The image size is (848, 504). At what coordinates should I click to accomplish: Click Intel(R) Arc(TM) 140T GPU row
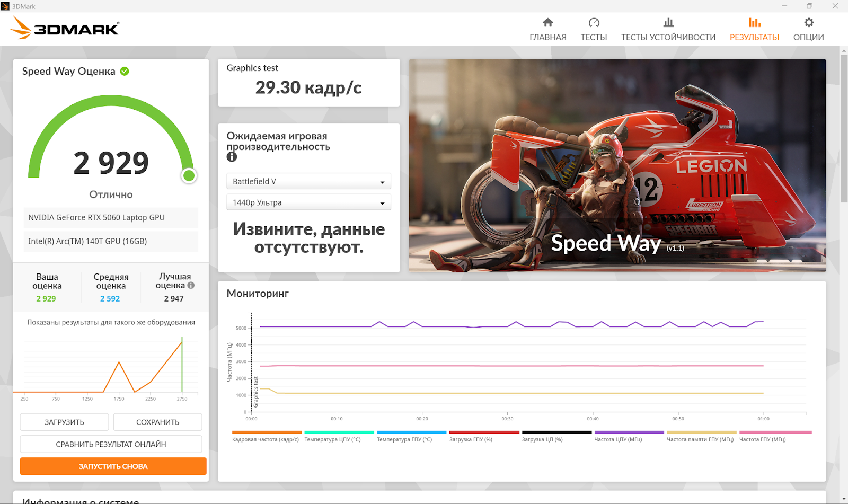coord(111,241)
